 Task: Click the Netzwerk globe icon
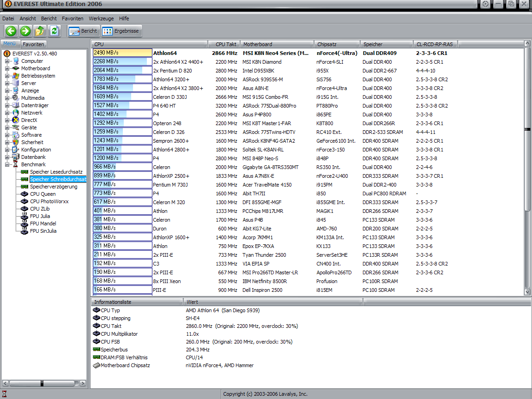[x=16, y=113]
